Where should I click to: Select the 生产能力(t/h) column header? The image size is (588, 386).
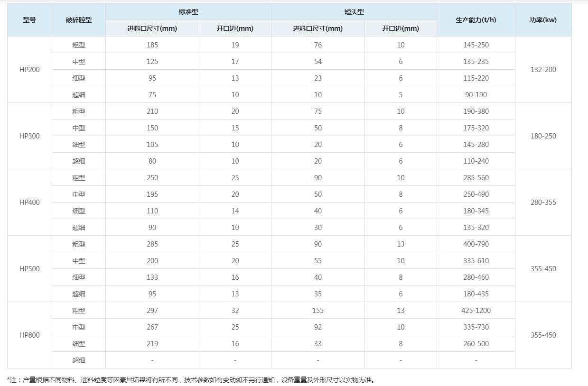(x=476, y=20)
